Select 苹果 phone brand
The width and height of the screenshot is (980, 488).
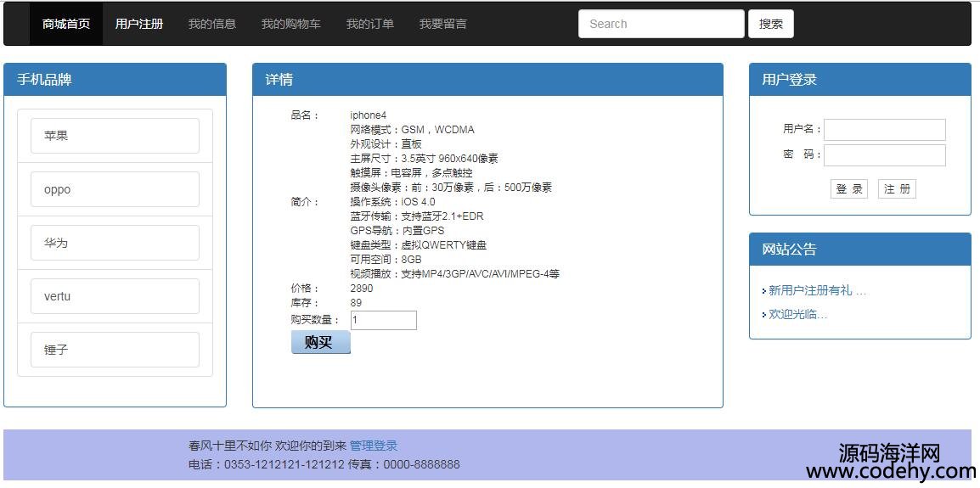[115, 136]
